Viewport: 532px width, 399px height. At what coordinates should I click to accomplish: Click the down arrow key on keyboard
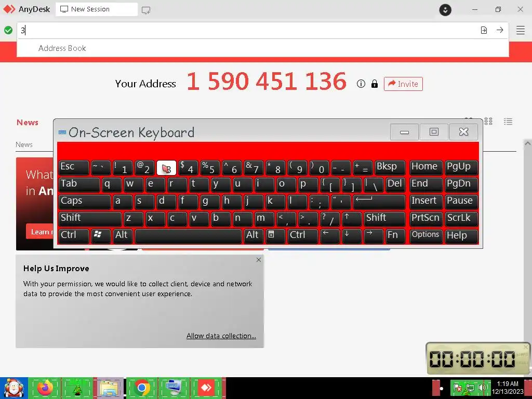pyautogui.click(x=352, y=236)
